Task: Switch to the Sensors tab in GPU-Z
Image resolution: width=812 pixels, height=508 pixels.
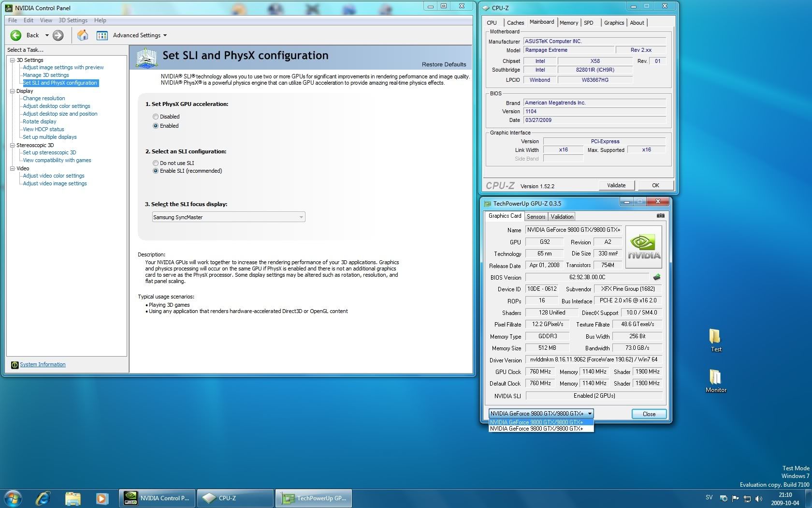Action: click(x=536, y=217)
